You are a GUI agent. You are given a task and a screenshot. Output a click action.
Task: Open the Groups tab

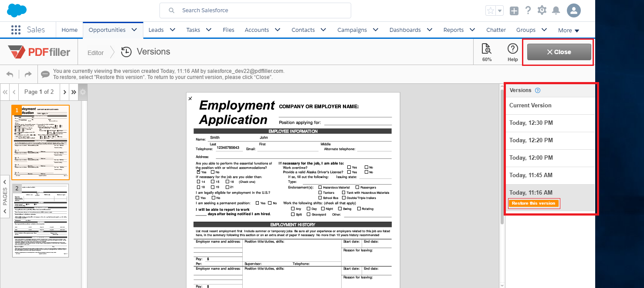coord(526,30)
